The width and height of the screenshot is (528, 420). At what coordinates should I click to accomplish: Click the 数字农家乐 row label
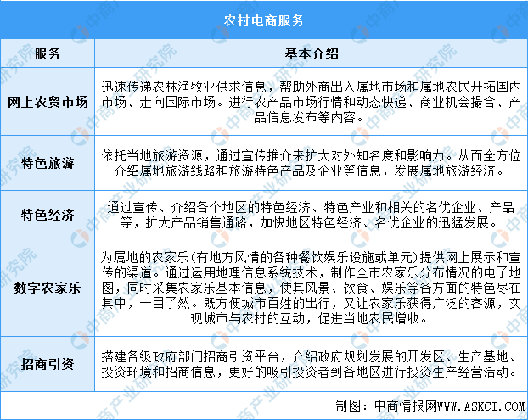click(x=48, y=288)
